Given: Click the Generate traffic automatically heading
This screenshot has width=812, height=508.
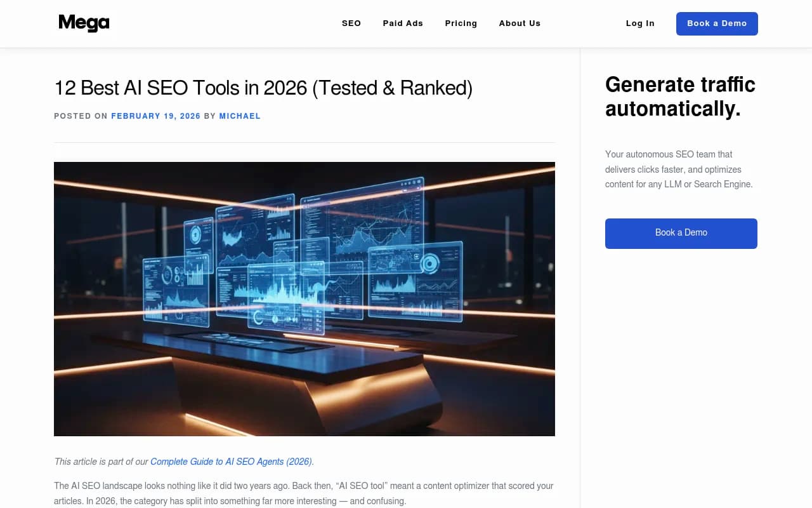Looking at the screenshot, I should coord(679,97).
